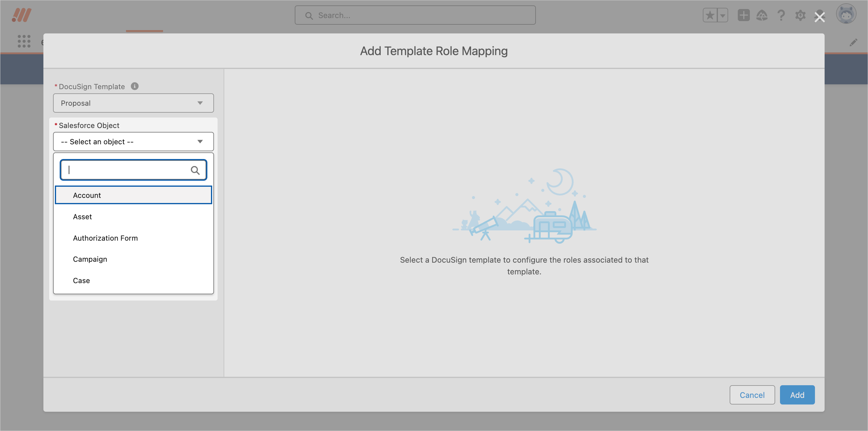Pick the Campaign object option
The image size is (868, 431).
click(x=90, y=259)
